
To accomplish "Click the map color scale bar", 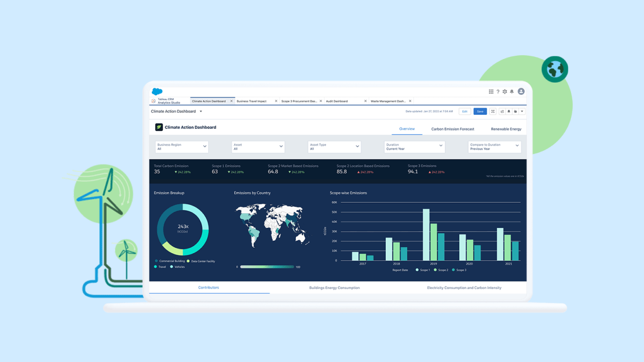I will click(267, 267).
